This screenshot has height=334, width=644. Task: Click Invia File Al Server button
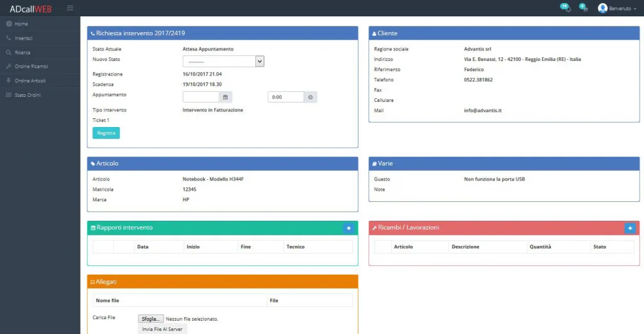coord(162,329)
